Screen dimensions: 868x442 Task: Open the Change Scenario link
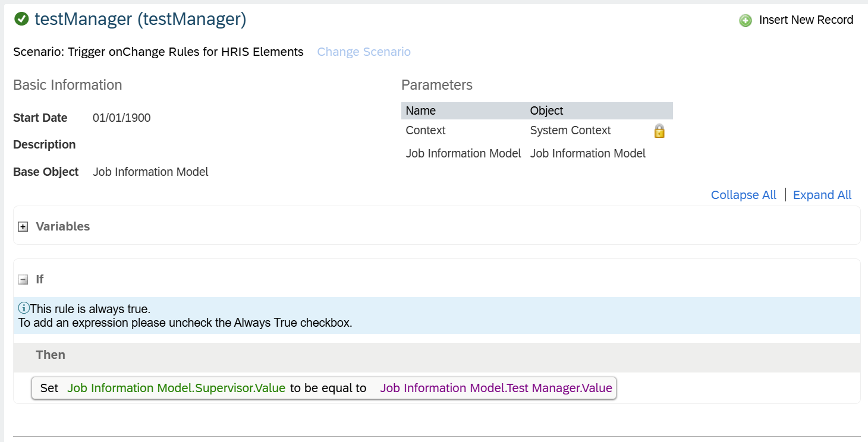coord(364,52)
